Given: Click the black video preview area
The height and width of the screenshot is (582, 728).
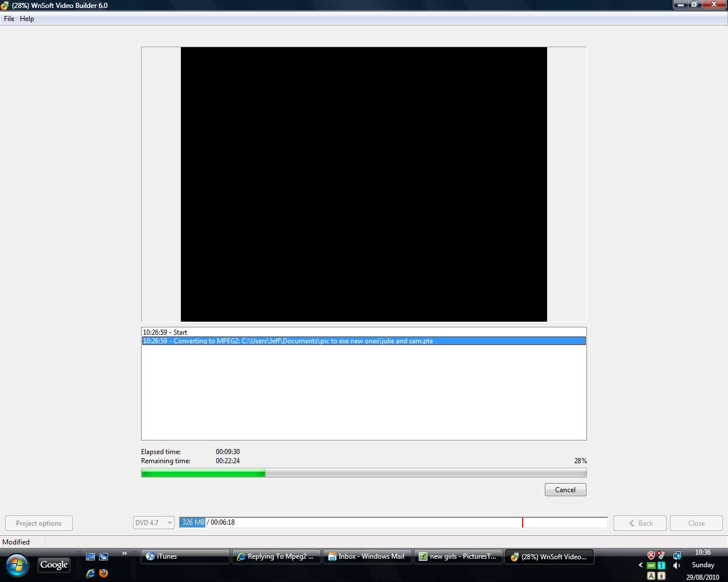Looking at the screenshot, I should (x=364, y=184).
